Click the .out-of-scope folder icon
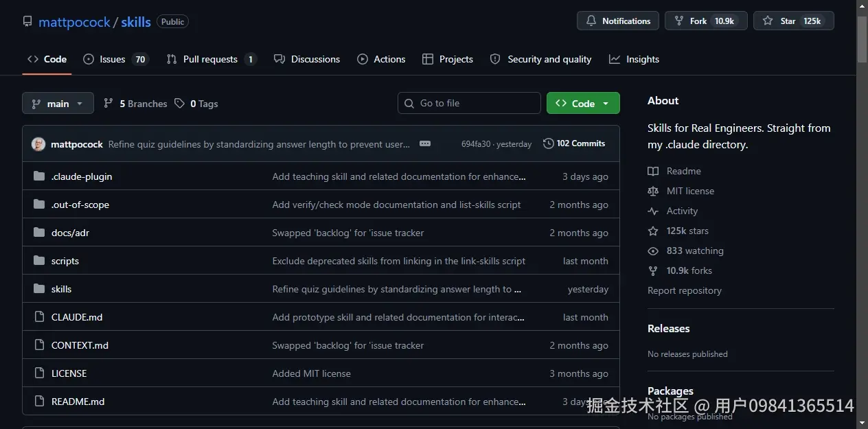868x429 pixels. pos(39,205)
